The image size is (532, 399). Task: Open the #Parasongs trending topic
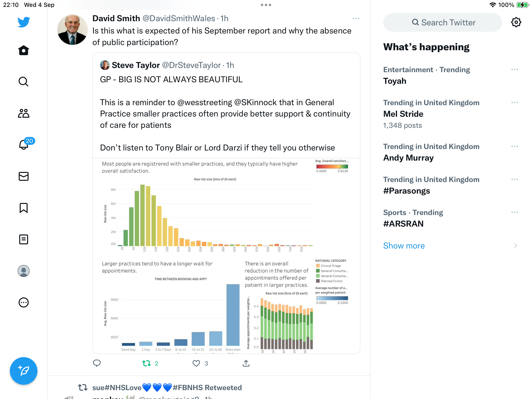(407, 191)
